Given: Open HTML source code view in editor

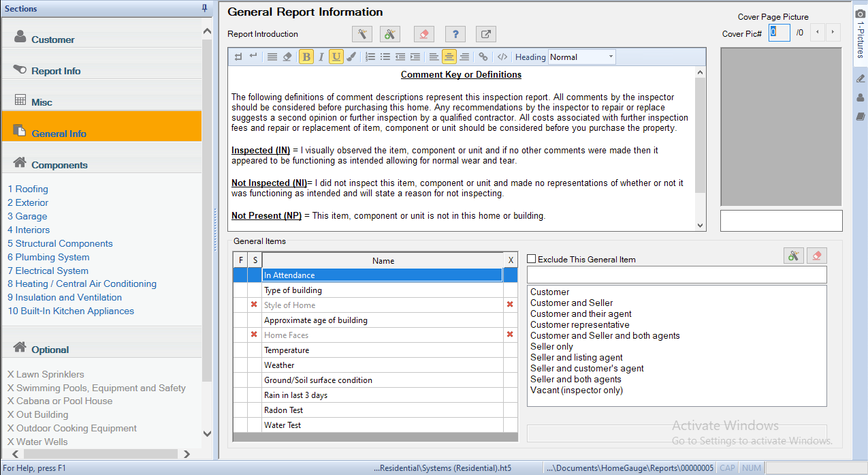Looking at the screenshot, I should coord(502,57).
